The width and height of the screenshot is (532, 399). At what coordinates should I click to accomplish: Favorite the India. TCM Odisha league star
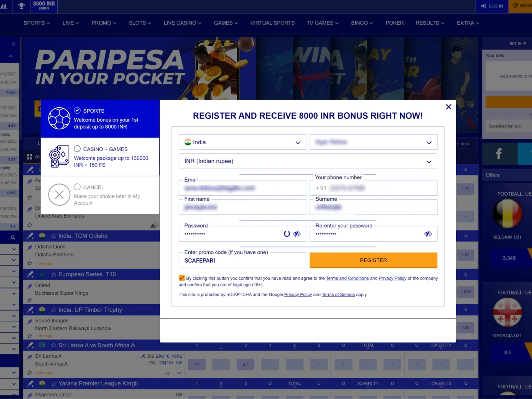click(54, 236)
